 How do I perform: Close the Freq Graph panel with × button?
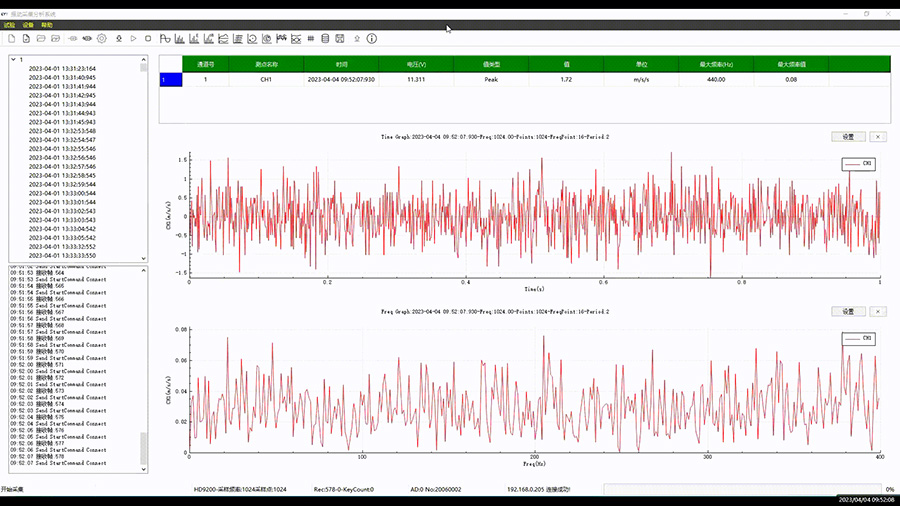click(877, 311)
